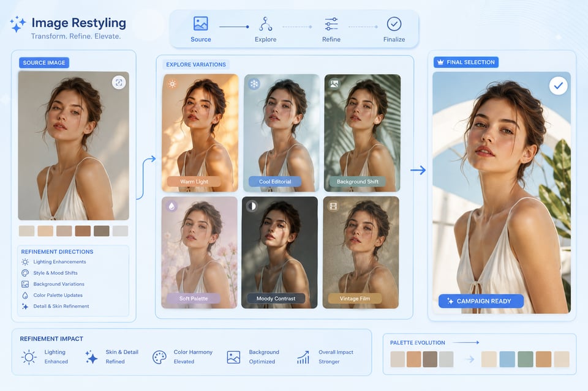Click the Soft Palette label button

(x=194, y=299)
